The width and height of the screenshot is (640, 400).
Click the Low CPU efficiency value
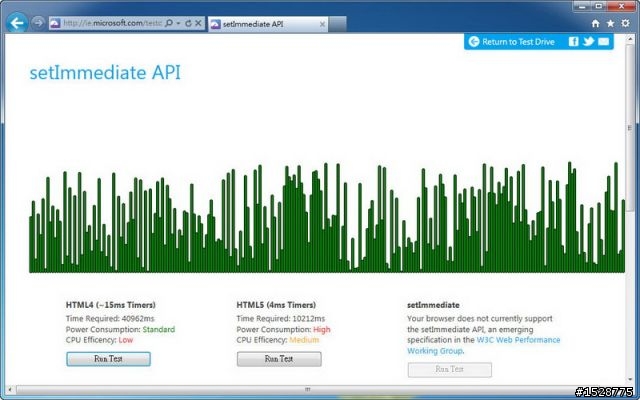point(126,340)
